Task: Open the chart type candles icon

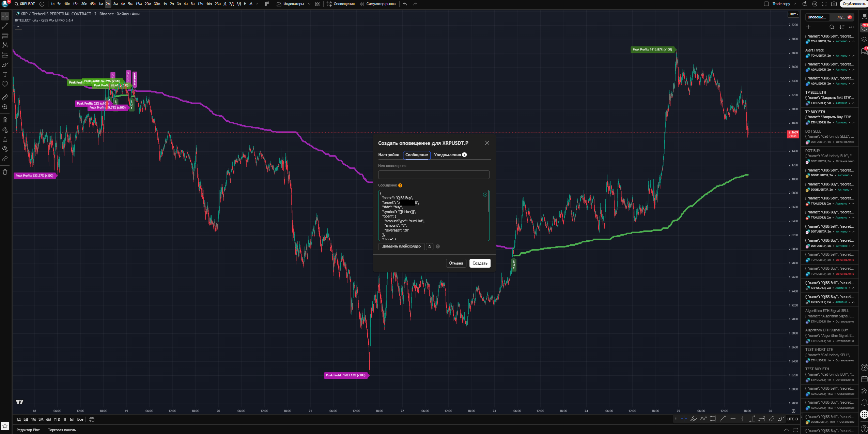Action: click(267, 4)
